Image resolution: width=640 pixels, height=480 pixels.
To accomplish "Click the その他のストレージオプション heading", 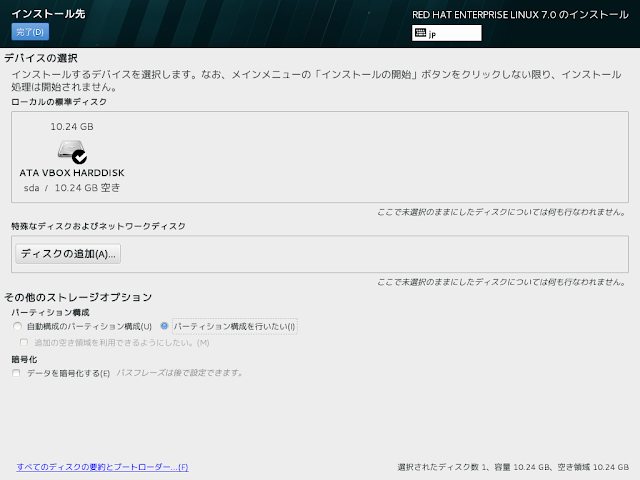I will click(78, 297).
